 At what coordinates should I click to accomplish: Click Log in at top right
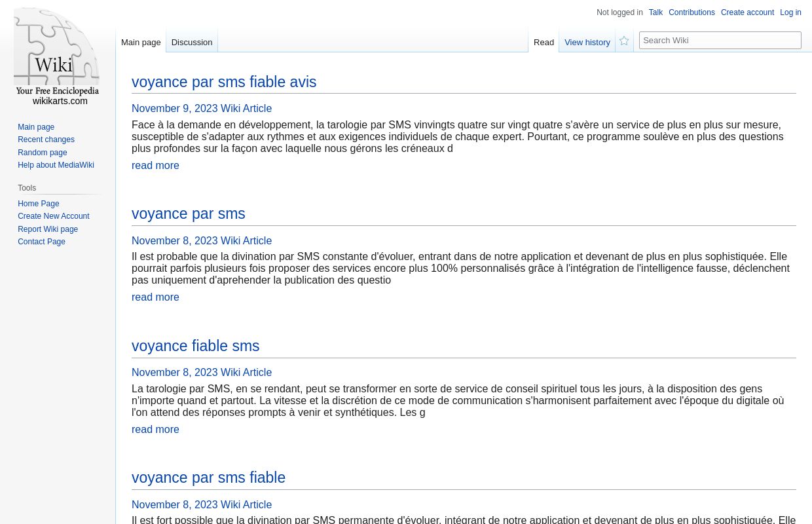click(790, 12)
